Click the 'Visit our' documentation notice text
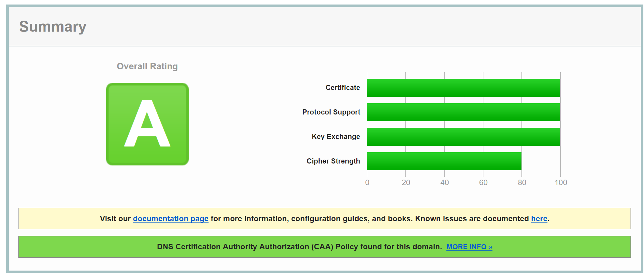The height and width of the screenshot is (278, 644). point(324,219)
